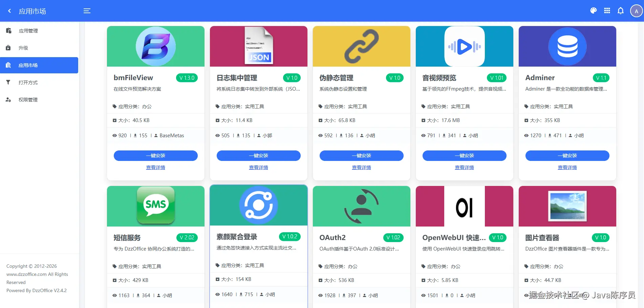Click the 日志集中管理 title
644x308 pixels.
(237, 78)
